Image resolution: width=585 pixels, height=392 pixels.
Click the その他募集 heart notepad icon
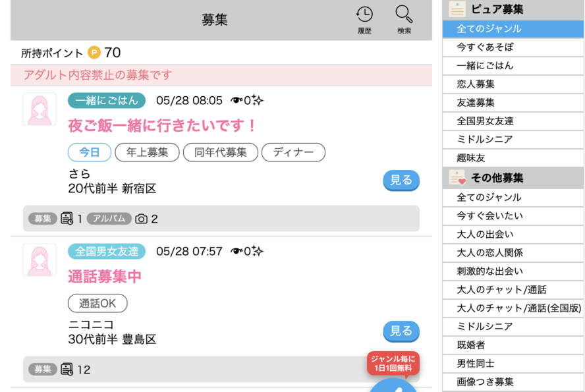click(x=457, y=177)
